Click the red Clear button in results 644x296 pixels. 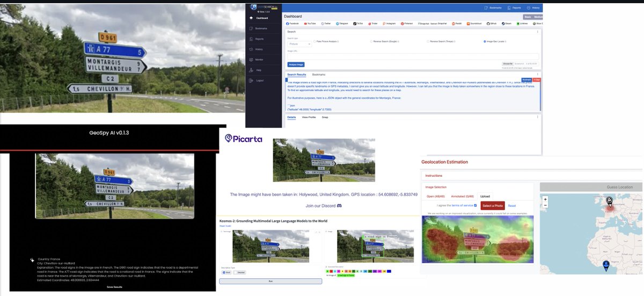(x=537, y=80)
